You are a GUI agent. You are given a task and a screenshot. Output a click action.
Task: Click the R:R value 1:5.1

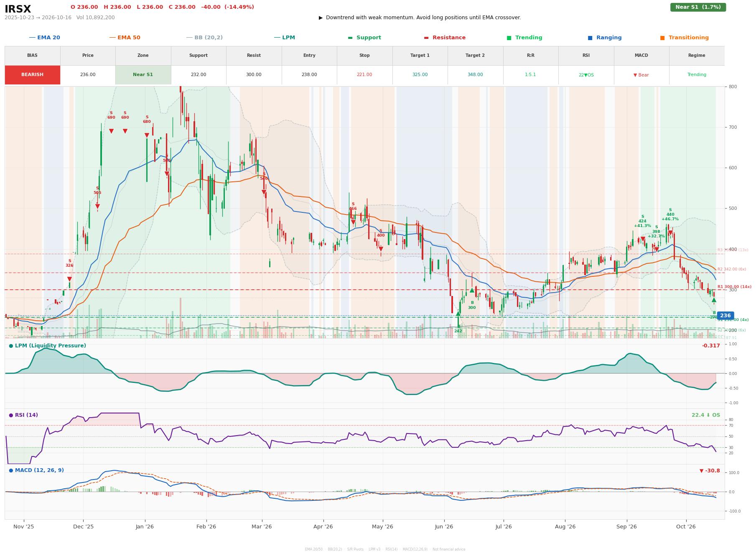click(530, 75)
